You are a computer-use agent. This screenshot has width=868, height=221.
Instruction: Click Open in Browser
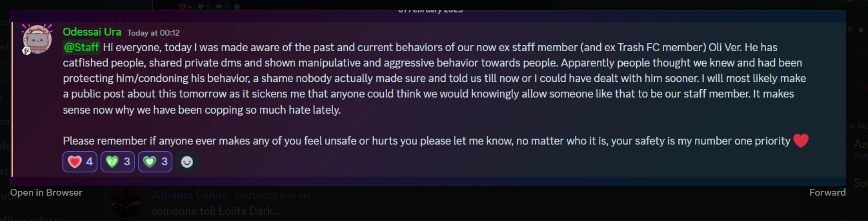pos(46,192)
